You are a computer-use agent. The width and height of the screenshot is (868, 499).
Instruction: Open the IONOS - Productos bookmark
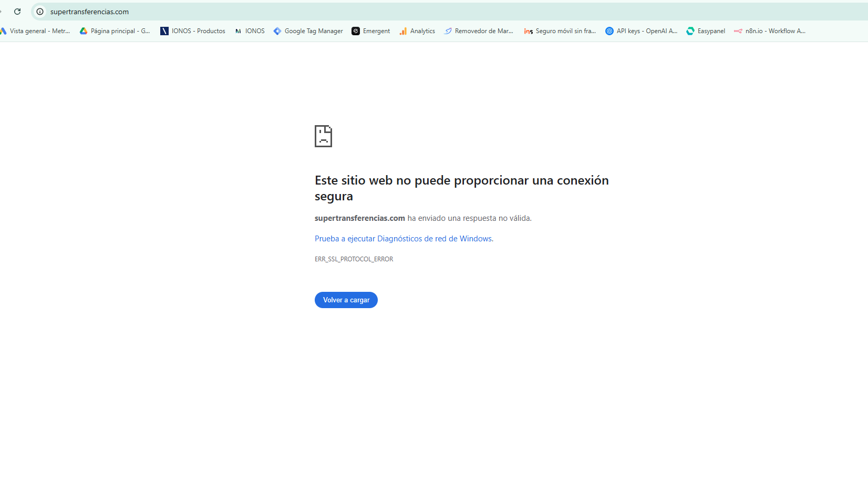tap(193, 31)
